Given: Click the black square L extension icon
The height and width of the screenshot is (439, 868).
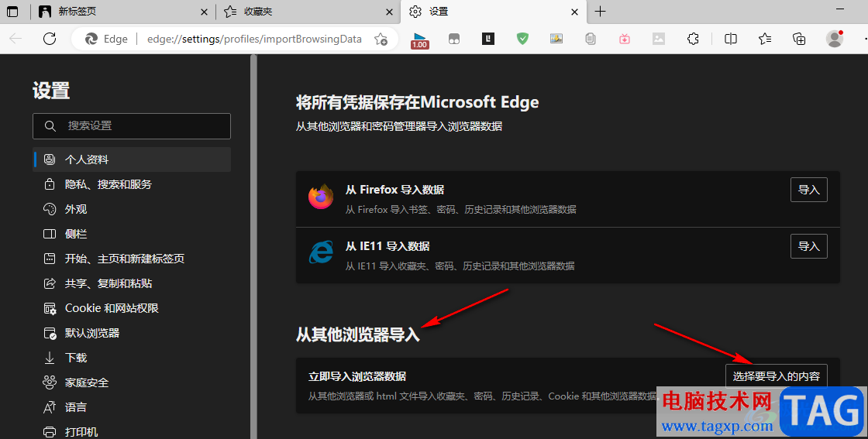Looking at the screenshot, I should click(x=487, y=38).
